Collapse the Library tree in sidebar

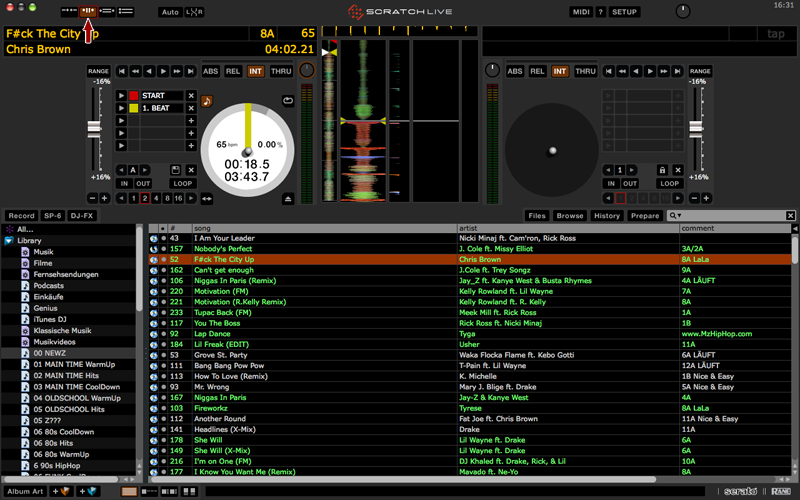(x=9, y=241)
